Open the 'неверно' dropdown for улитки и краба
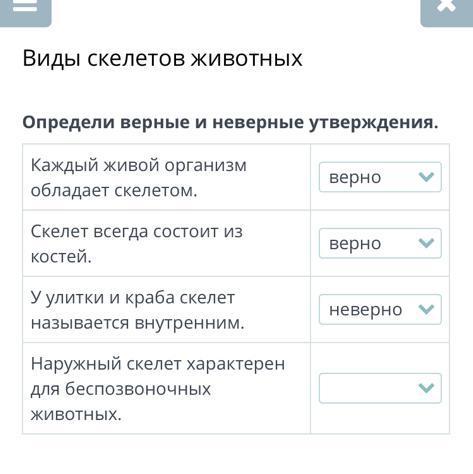The image size is (473, 474). tap(380, 310)
